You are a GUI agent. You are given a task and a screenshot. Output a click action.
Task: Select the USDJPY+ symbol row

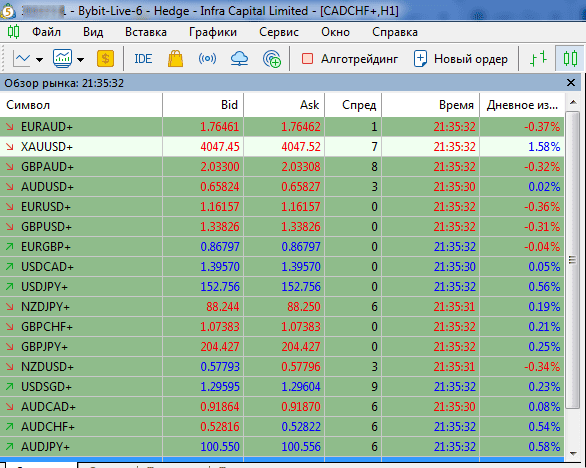pyautogui.click(x=282, y=287)
